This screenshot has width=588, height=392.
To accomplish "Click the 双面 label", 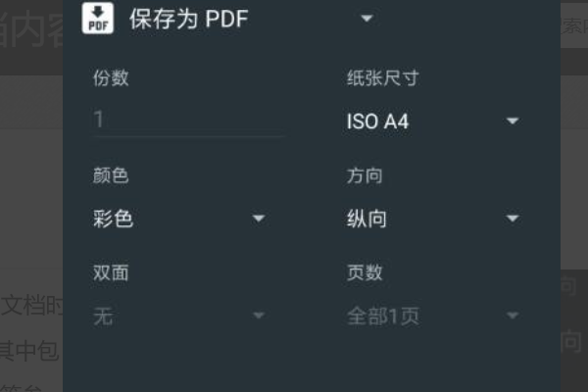I will click(111, 273).
